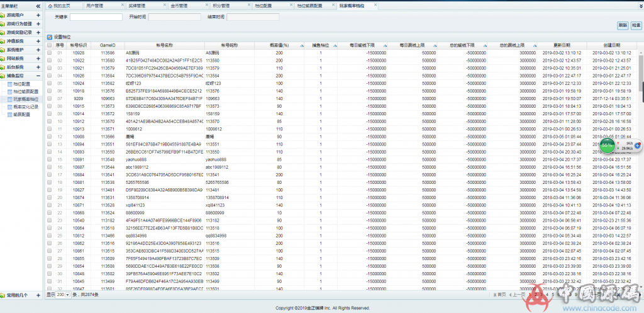Check the checkbox for row 01
Screen dimensions: 644x313
pyautogui.click(x=49, y=53)
